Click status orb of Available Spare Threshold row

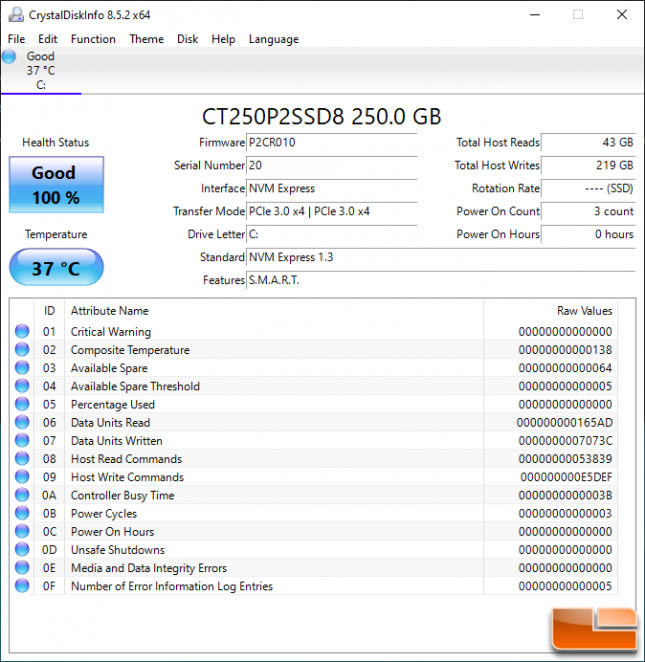22,386
